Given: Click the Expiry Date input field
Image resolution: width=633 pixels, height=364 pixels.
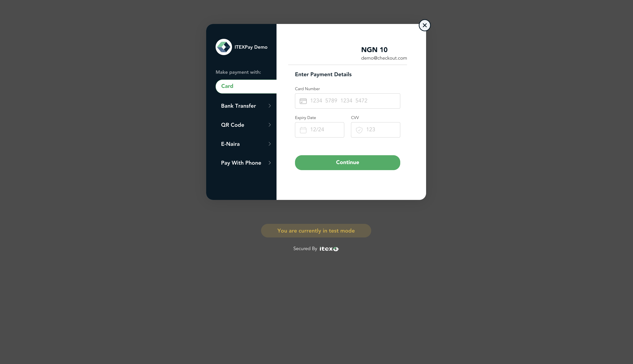Looking at the screenshot, I should [x=320, y=130].
